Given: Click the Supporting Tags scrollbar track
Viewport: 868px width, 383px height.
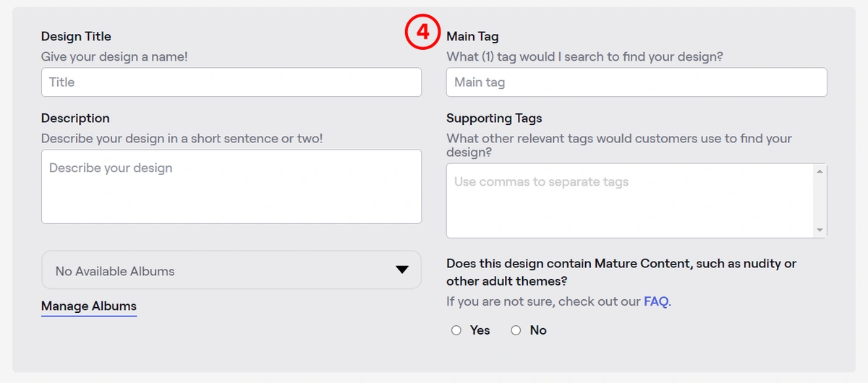Looking at the screenshot, I should (x=820, y=201).
